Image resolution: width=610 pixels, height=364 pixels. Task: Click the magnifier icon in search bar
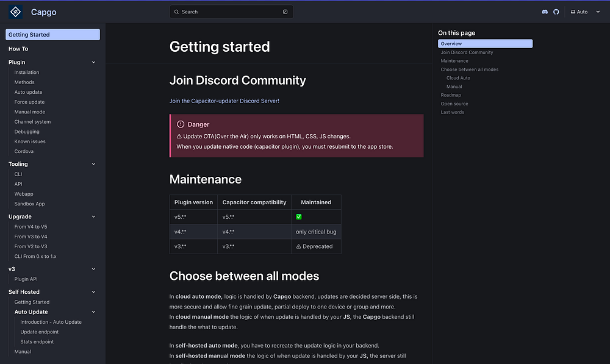(x=177, y=12)
